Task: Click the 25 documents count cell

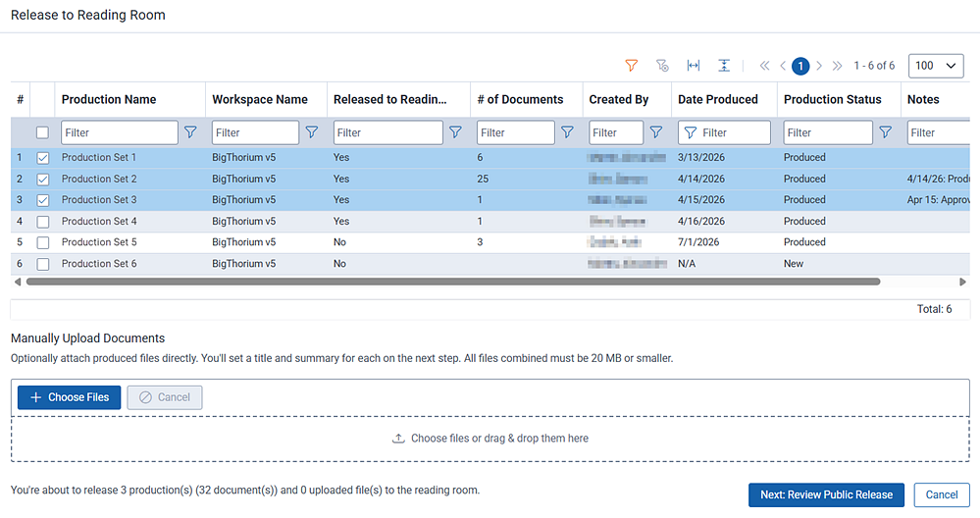Action: 483,179
